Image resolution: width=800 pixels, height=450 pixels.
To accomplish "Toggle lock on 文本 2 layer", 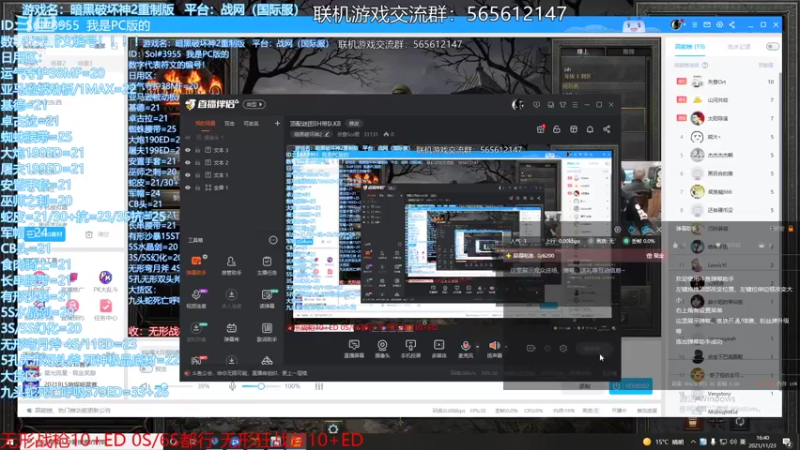I will click(197, 162).
